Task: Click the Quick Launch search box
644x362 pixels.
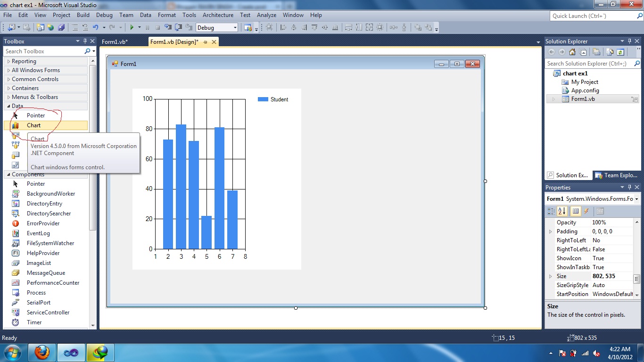Action: click(595, 16)
